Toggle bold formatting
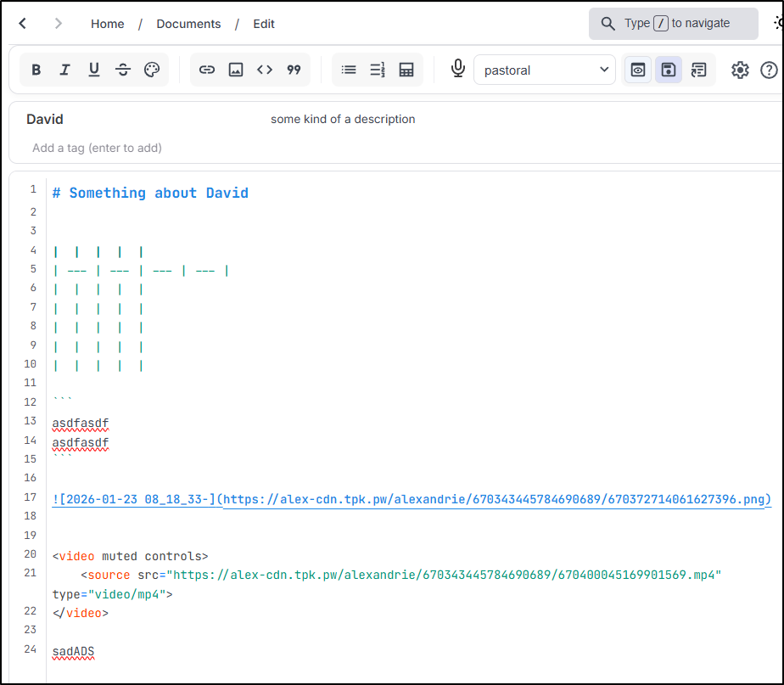 [x=36, y=70]
